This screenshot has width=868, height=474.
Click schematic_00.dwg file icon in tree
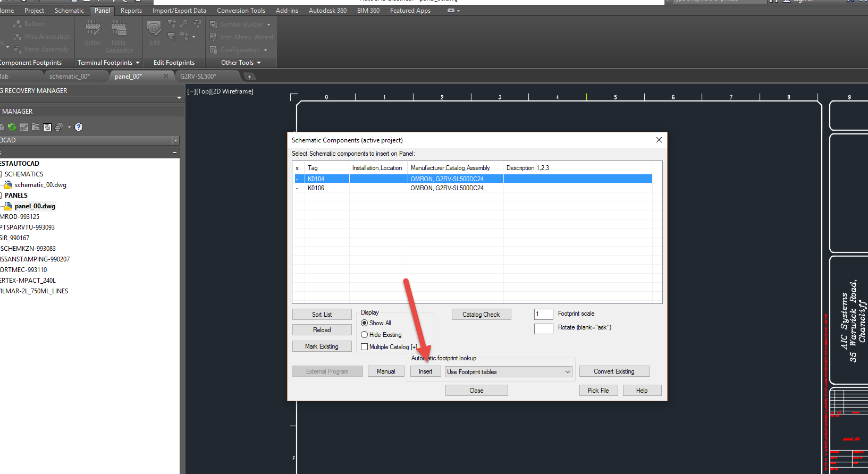(8, 185)
